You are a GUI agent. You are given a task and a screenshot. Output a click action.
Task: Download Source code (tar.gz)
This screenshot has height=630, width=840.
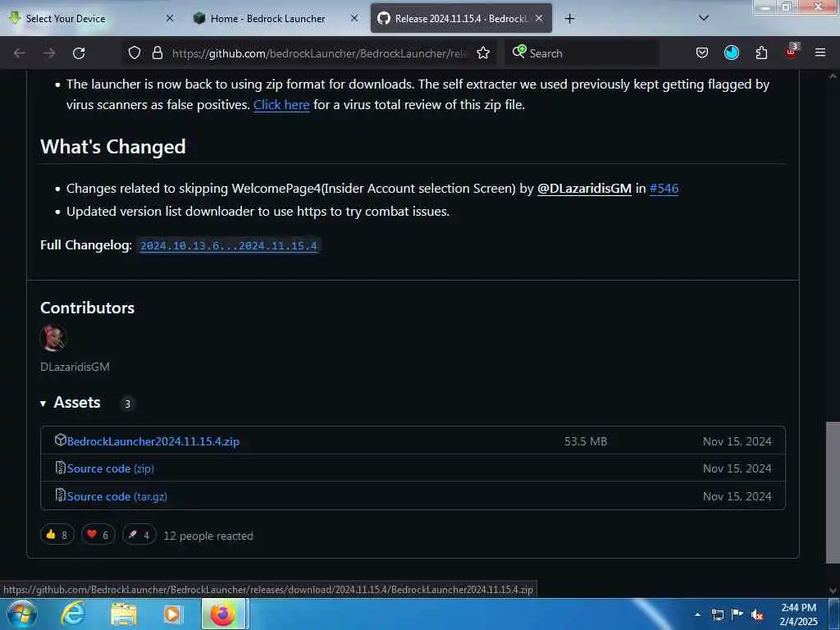pyautogui.click(x=116, y=496)
